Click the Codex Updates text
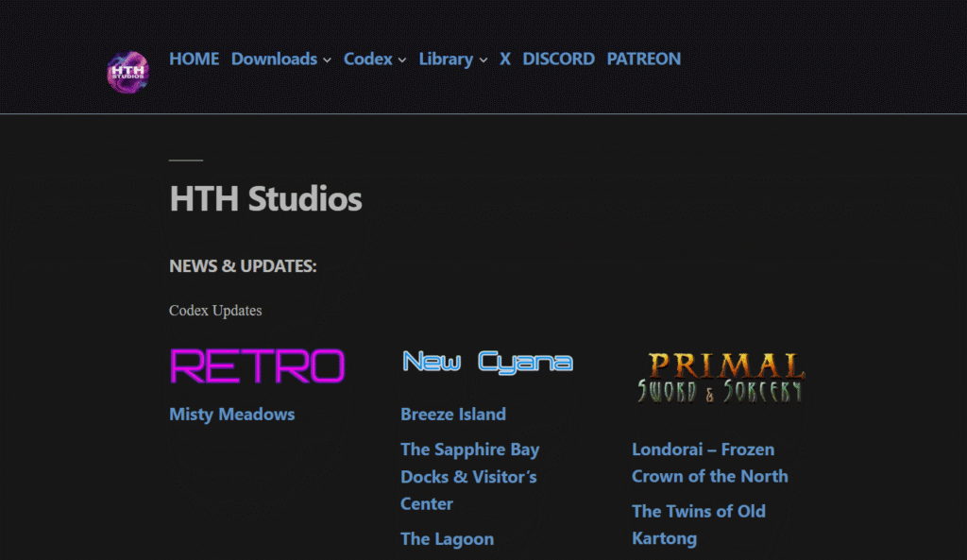 [215, 311]
